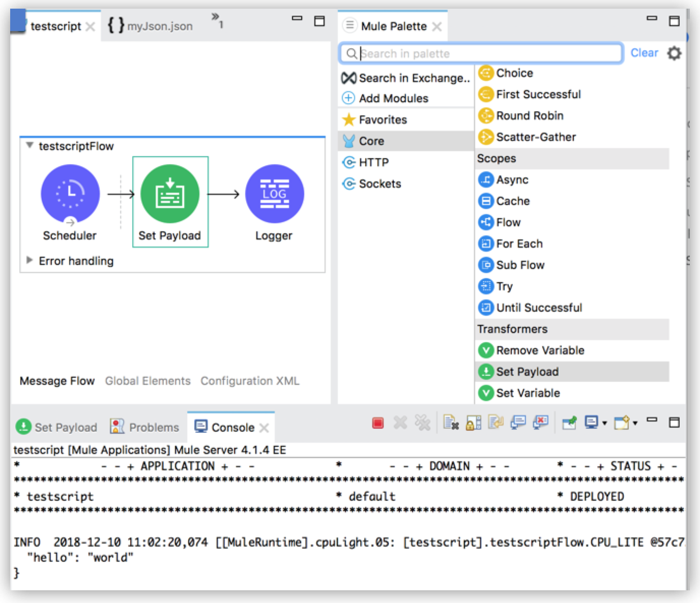The image size is (700, 603).
Task: Show hidden editor tabs overflow list
Action: pos(217,20)
